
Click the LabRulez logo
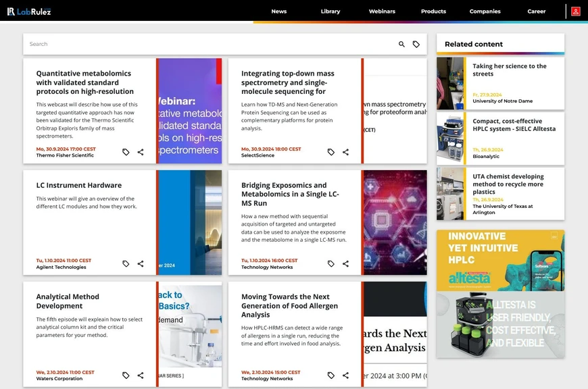pyautogui.click(x=29, y=11)
